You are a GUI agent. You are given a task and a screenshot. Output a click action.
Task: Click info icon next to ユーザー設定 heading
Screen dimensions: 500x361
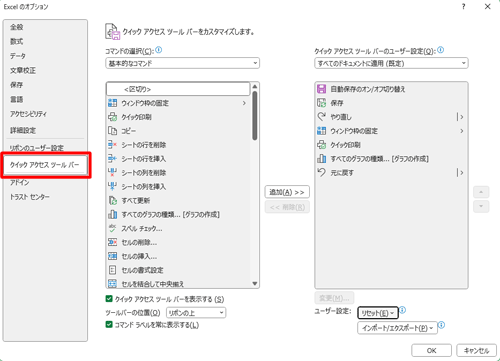pos(441,50)
